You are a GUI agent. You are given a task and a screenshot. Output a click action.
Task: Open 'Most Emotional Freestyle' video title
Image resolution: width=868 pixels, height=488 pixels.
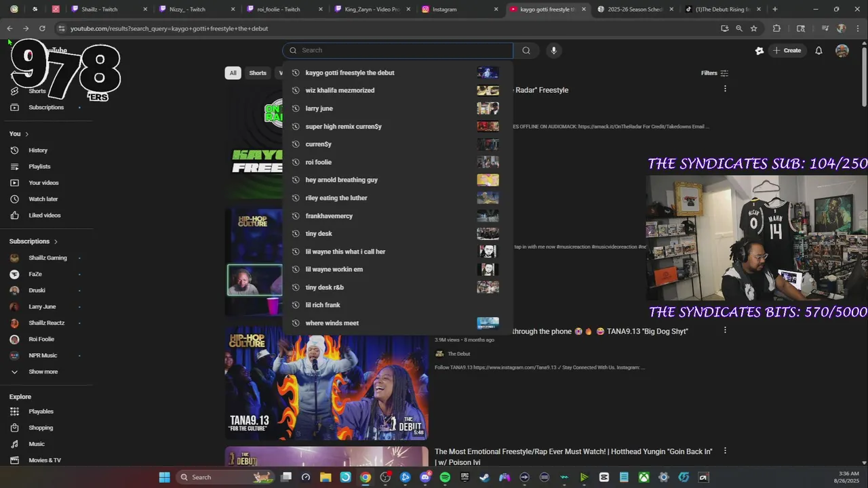tap(573, 457)
